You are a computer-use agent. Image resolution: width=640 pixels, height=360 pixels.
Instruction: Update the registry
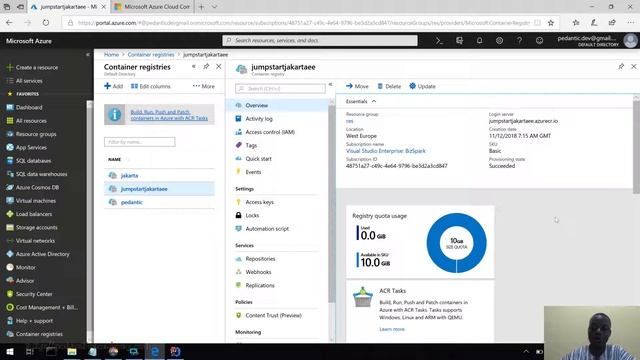(x=422, y=86)
